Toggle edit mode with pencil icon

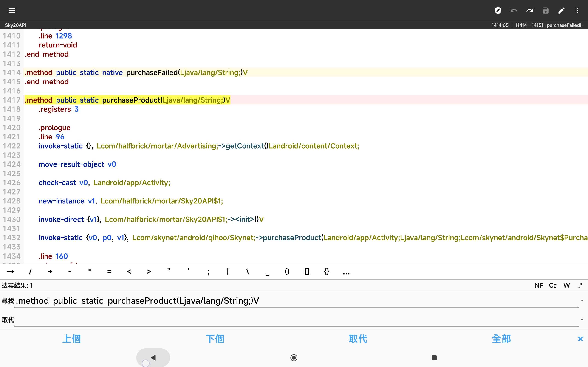pos(561,11)
